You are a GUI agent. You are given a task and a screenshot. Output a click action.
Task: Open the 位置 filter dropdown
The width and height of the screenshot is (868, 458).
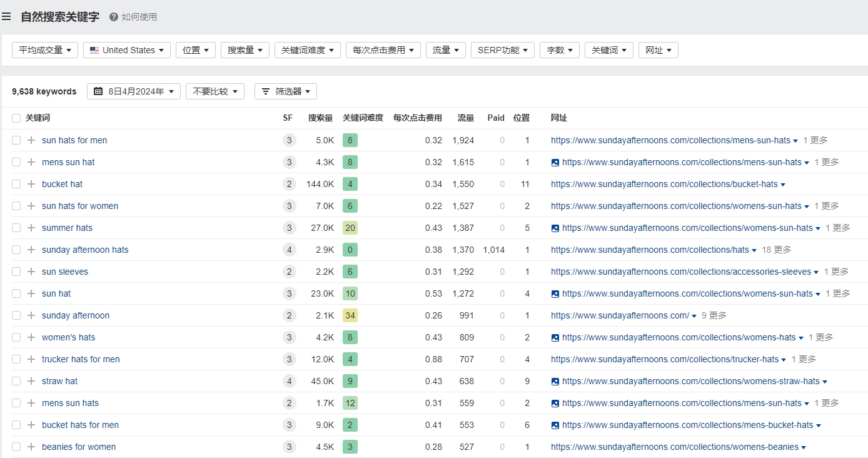[196, 50]
